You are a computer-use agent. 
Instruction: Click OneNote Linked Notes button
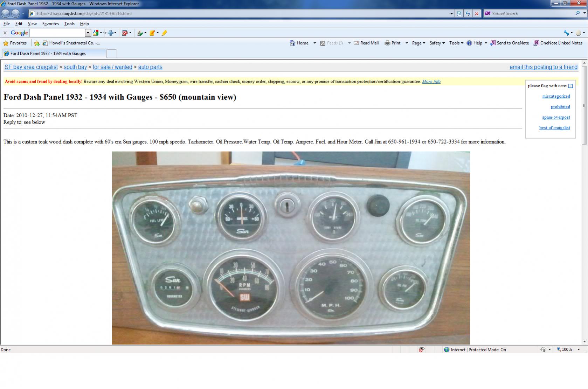pos(558,43)
